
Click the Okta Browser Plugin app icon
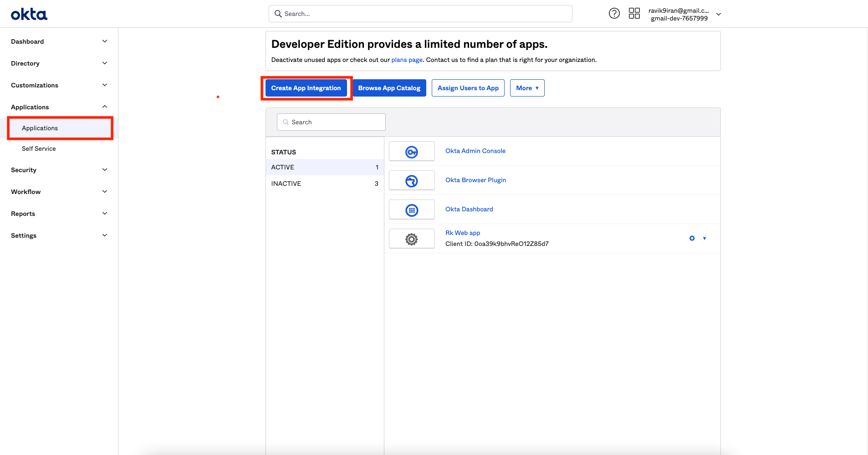(412, 180)
